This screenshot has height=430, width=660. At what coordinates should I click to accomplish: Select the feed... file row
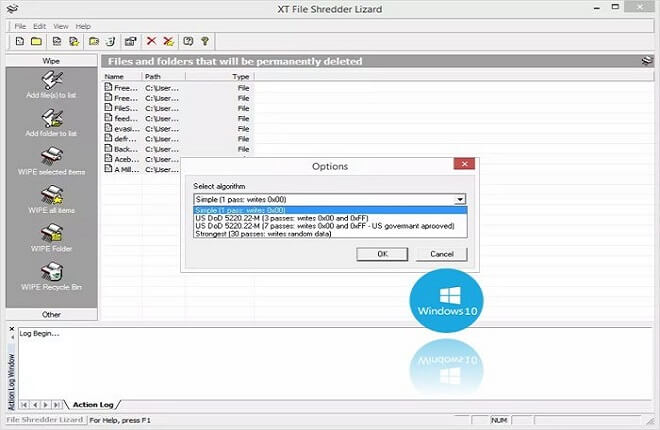(178, 119)
